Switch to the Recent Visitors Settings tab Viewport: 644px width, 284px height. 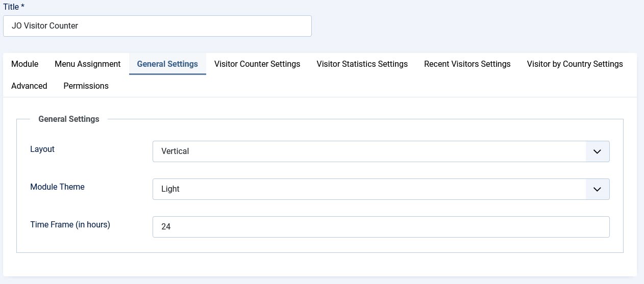pos(467,64)
